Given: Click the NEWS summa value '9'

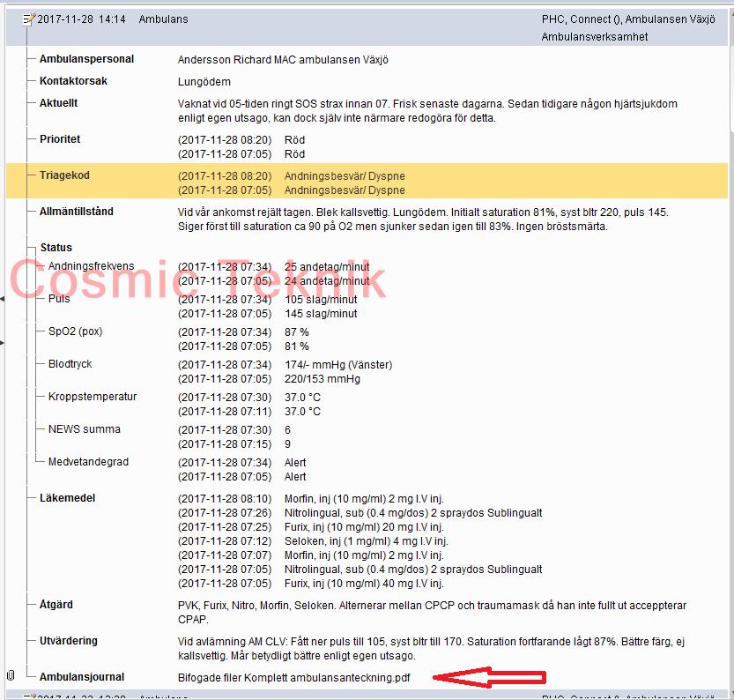Looking at the screenshot, I should 287,444.
